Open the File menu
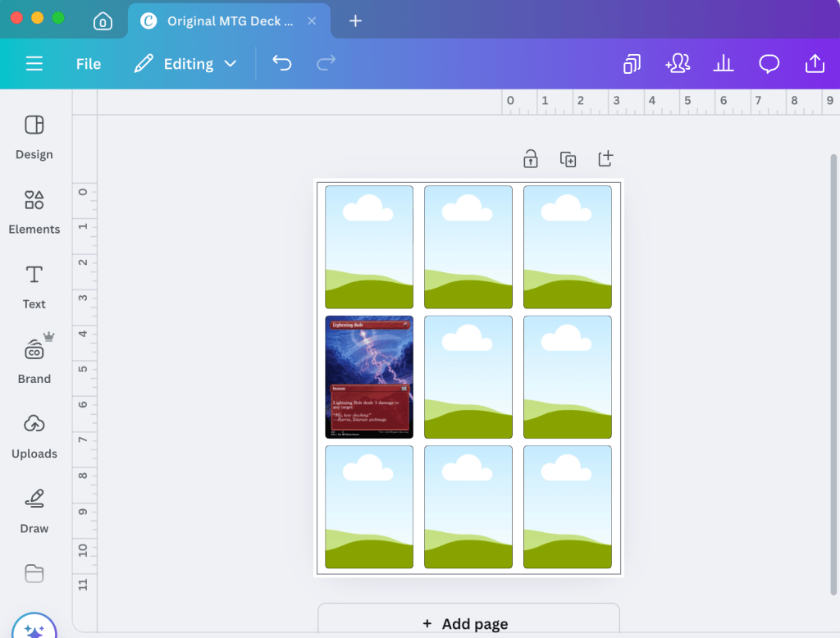Image resolution: width=840 pixels, height=638 pixels. (89, 64)
